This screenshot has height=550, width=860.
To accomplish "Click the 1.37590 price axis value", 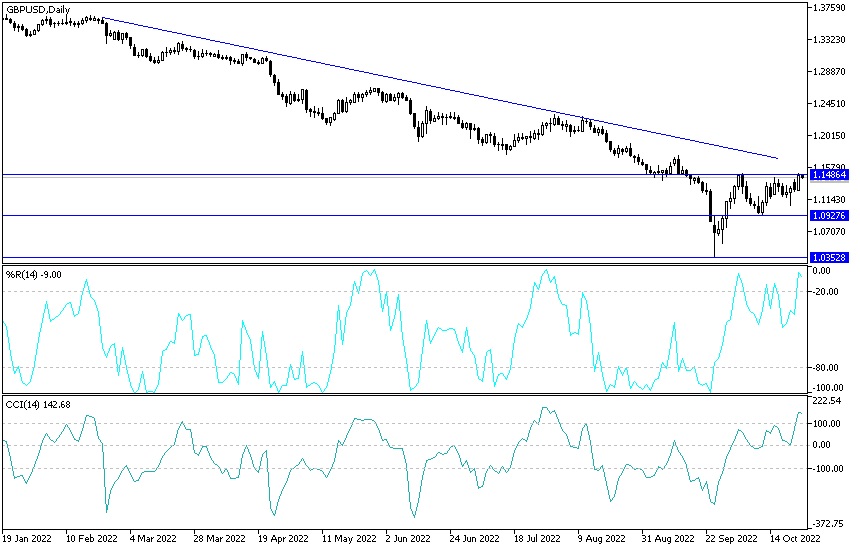I will tap(830, 8).
